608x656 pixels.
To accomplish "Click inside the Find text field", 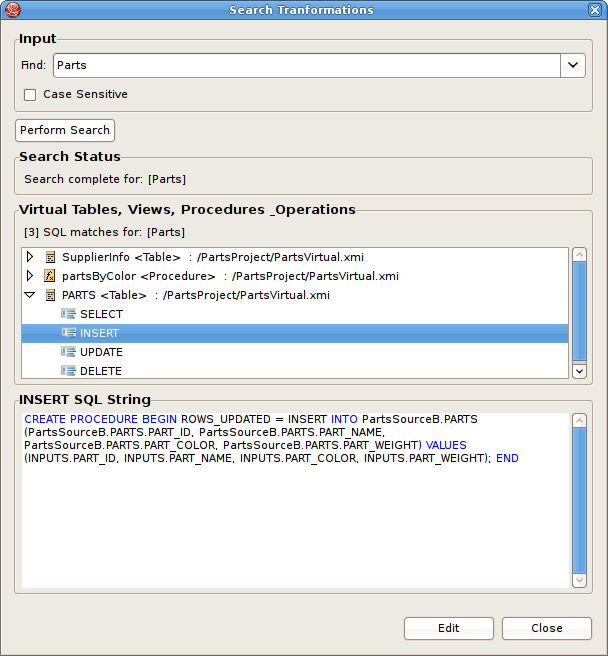I will (x=300, y=65).
